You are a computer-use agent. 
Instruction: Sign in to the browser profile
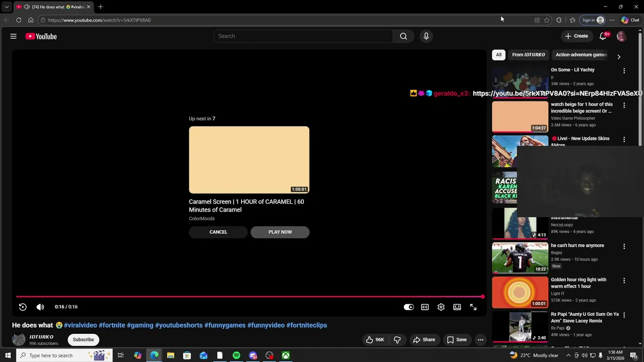coord(593,20)
